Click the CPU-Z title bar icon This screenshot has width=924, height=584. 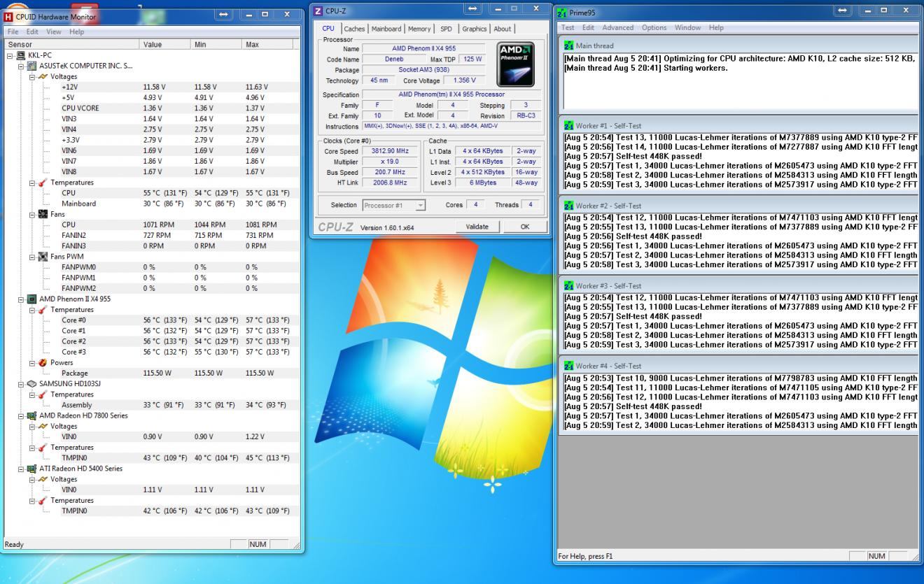pyautogui.click(x=318, y=11)
